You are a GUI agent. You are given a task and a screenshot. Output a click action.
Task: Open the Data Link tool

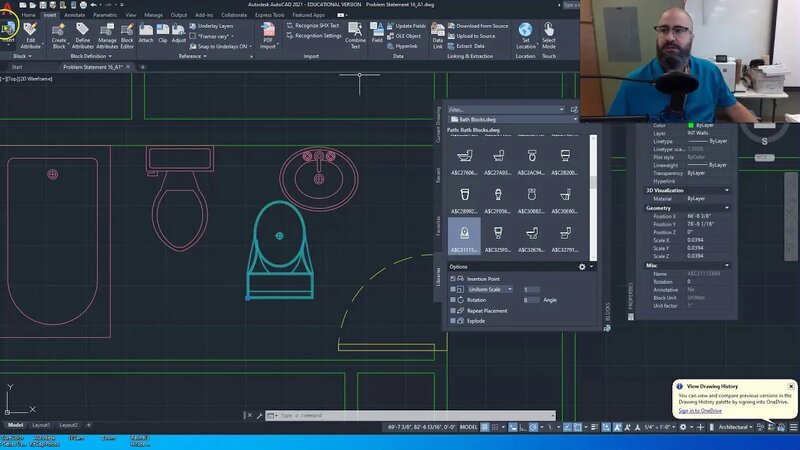tap(438, 36)
